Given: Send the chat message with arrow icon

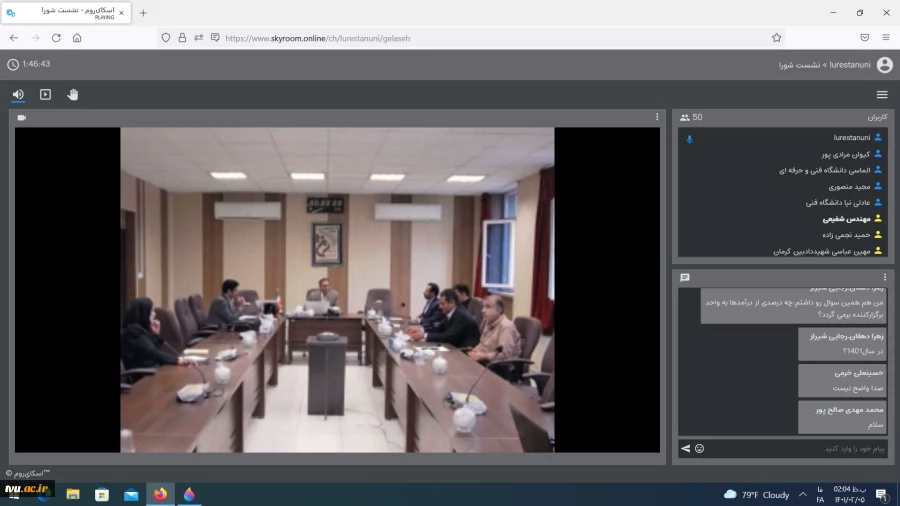Looking at the screenshot, I should [685, 449].
